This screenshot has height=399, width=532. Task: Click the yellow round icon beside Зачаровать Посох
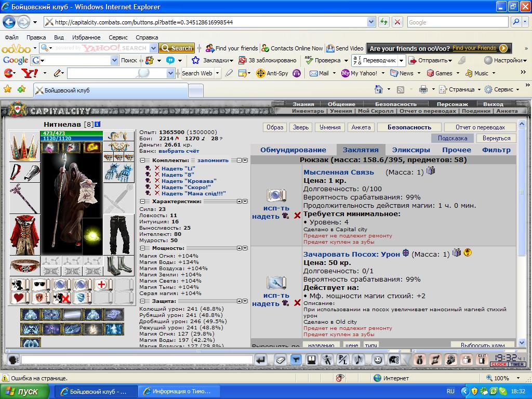(468, 252)
